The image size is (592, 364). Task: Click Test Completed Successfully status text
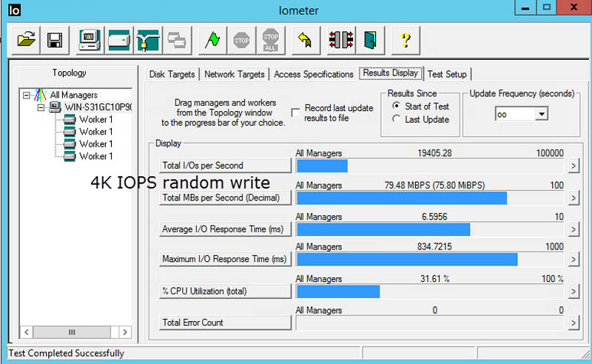[67, 353]
